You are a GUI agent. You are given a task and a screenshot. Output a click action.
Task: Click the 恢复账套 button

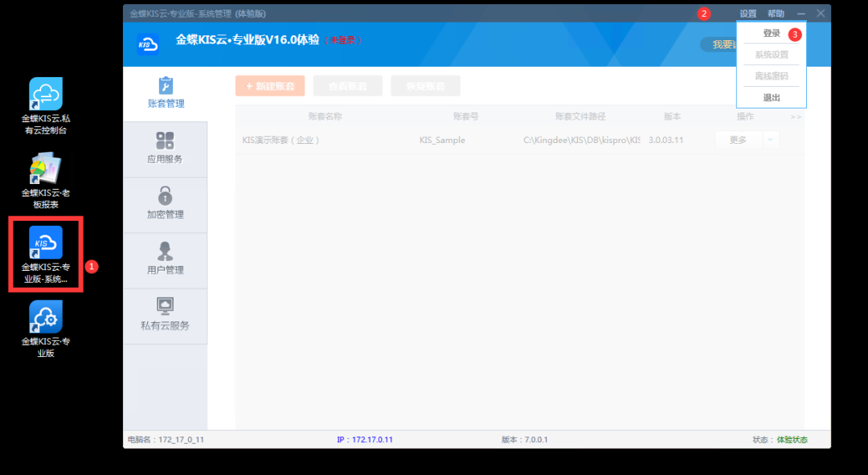[x=425, y=86]
